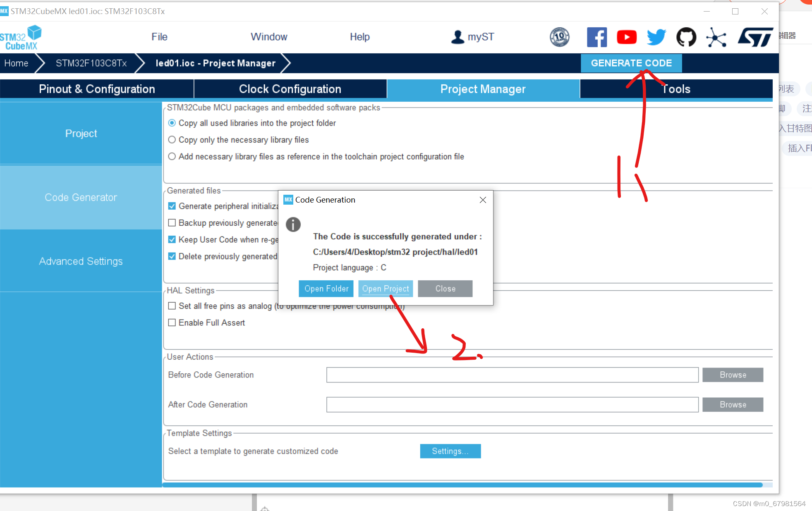
Task: Open the YouTube icon link
Action: point(627,37)
